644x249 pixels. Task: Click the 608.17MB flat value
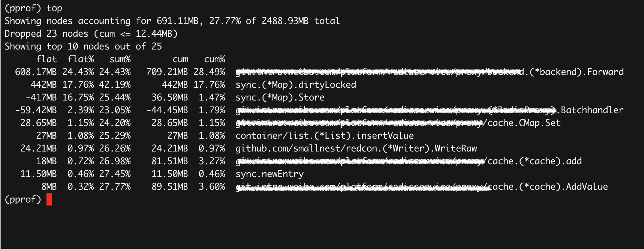point(36,72)
